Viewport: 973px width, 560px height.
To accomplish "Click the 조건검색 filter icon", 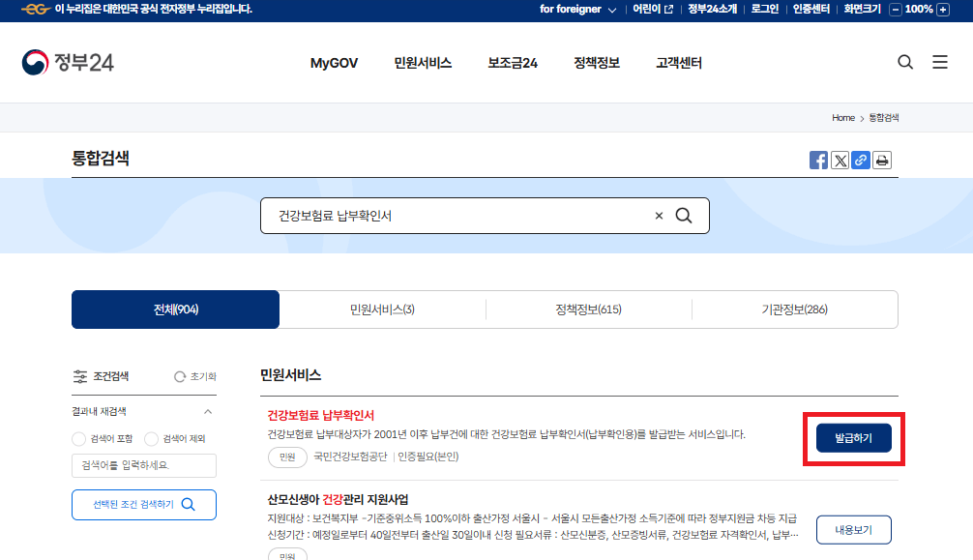I will point(79,375).
